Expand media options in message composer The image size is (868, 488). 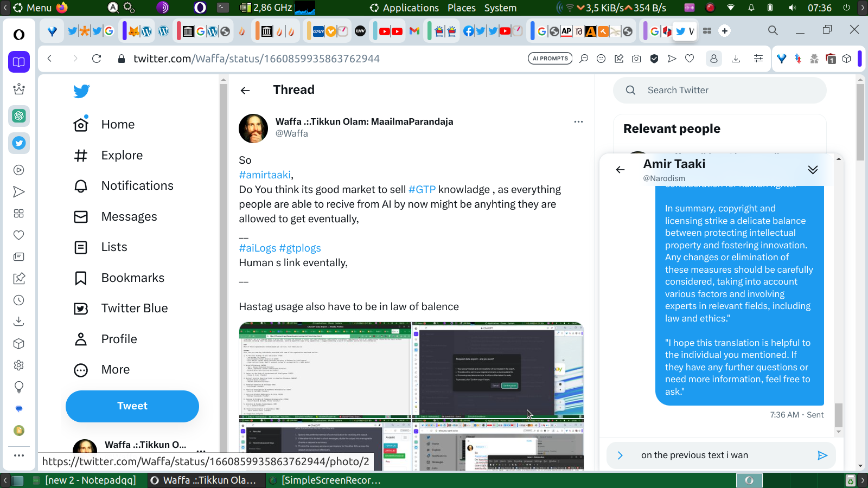[620, 455]
